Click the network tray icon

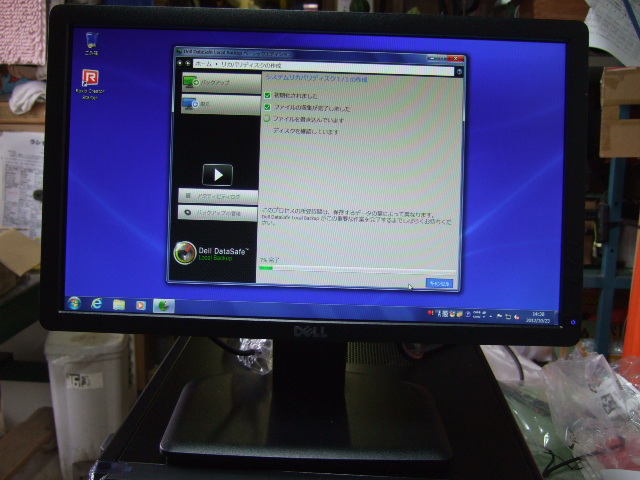pos(508,316)
